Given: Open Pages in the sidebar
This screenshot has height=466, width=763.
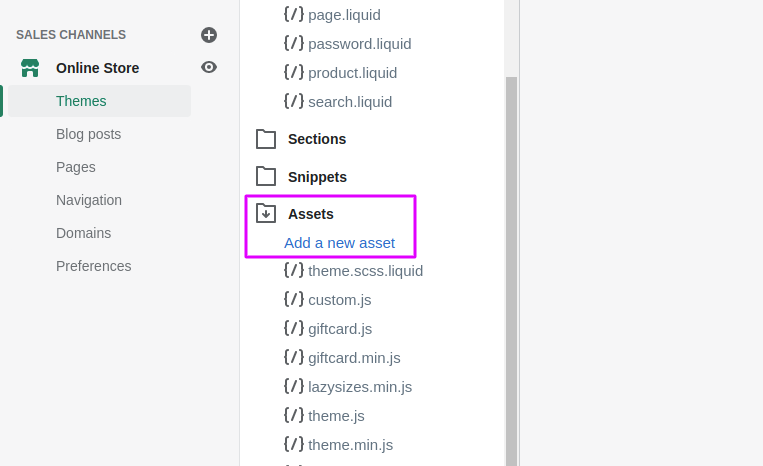Looking at the screenshot, I should coord(75,167).
